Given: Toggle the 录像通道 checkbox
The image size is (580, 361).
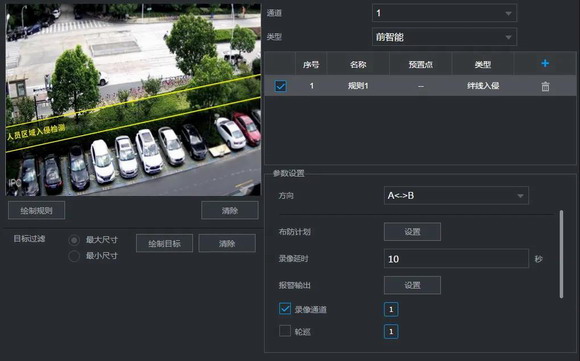Looking at the screenshot, I should coord(285,308).
